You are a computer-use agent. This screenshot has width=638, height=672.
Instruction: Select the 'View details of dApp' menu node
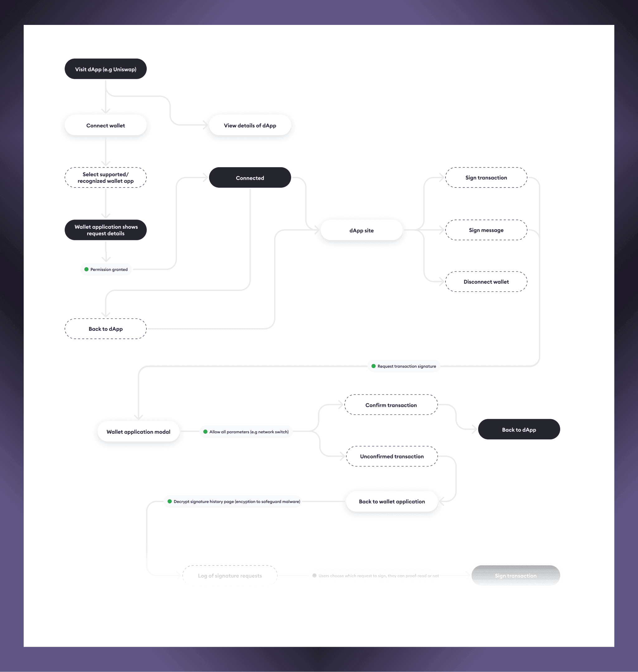(250, 125)
